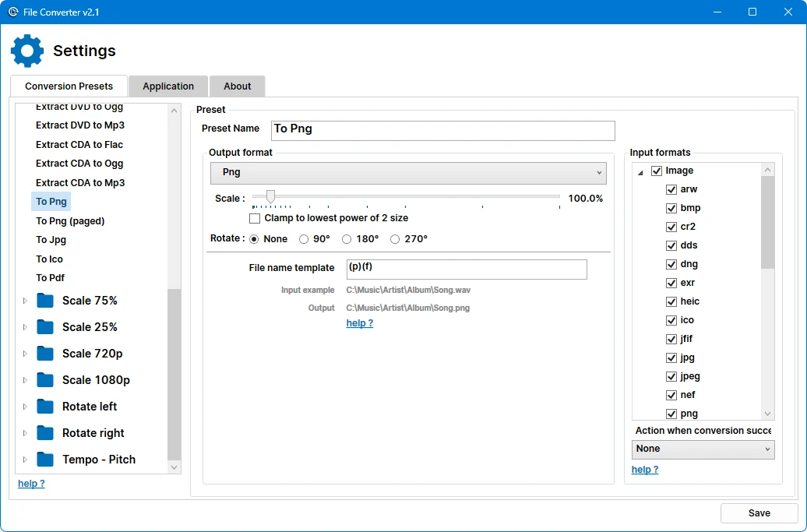Click the Tempo - Pitch folder icon
The height and width of the screenshot is (532, 807).
click(45, 460)
